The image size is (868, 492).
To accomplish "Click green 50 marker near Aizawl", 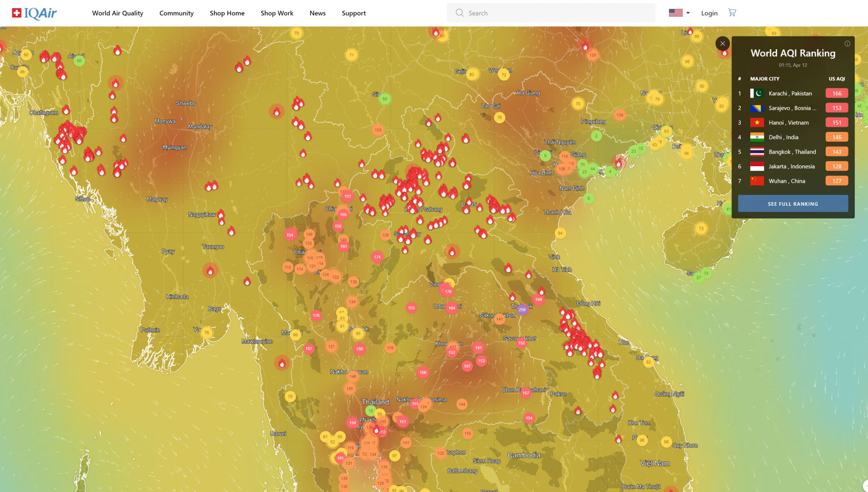I will pyautogui.click(x=79, y=61).
